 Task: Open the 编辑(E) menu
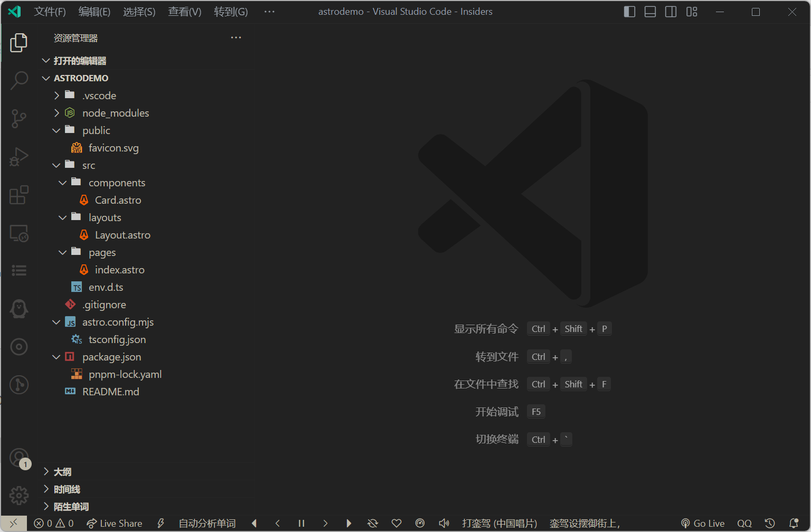(95, 12)
